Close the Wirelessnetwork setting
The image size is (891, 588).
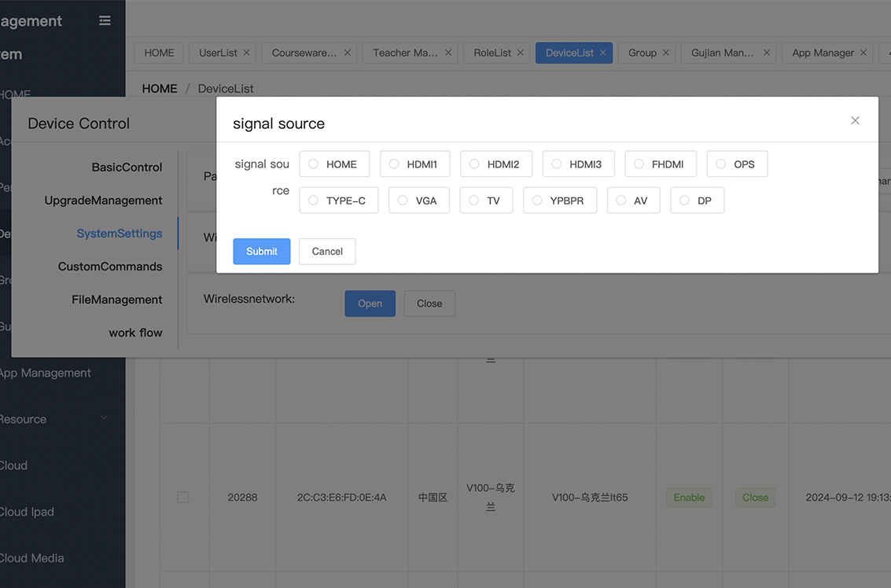(429, 303)
